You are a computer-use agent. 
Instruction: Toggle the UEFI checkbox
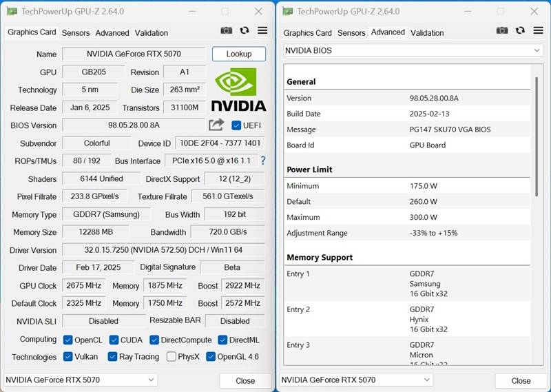[x=236, y=125]
